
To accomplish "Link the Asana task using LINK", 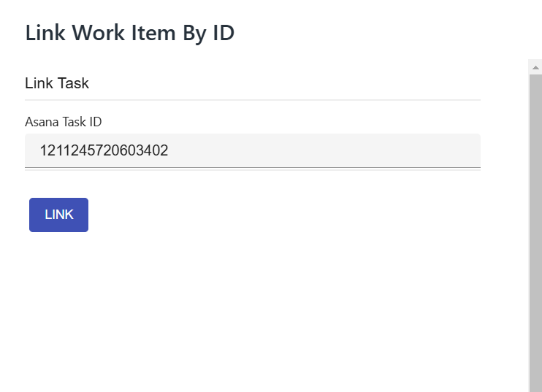I will pyautogui.click(x=58, y=215).
